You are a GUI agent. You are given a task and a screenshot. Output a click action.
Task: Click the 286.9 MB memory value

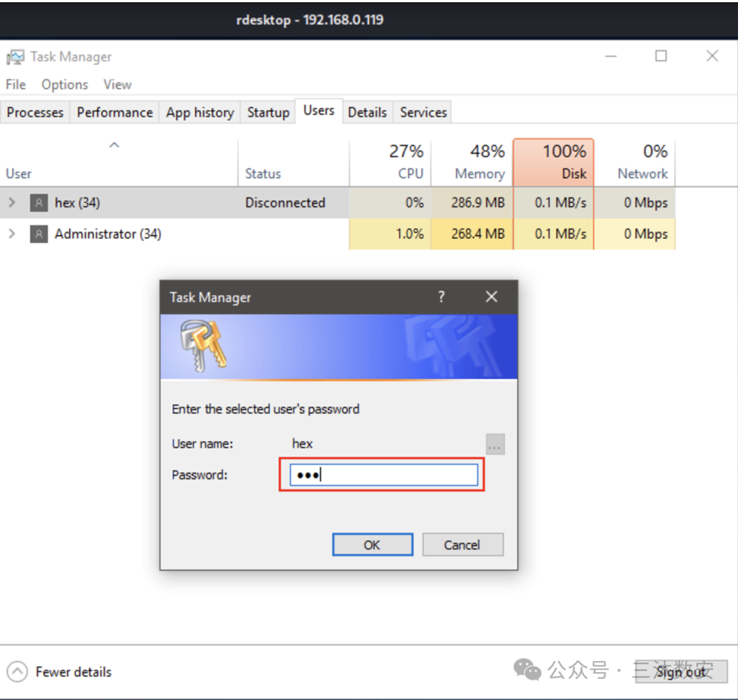[x=478, y=203]
